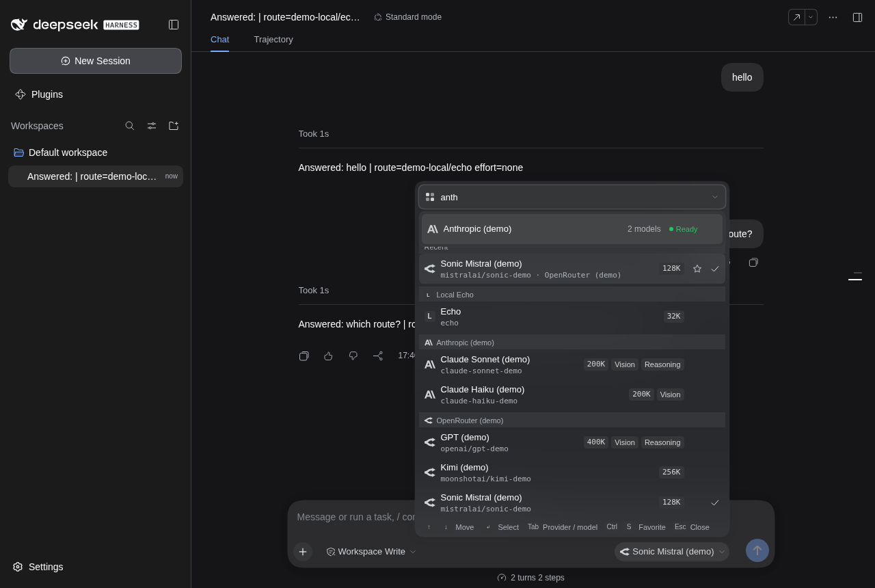Add a new workspace folder icon

(x=174, y=126)
